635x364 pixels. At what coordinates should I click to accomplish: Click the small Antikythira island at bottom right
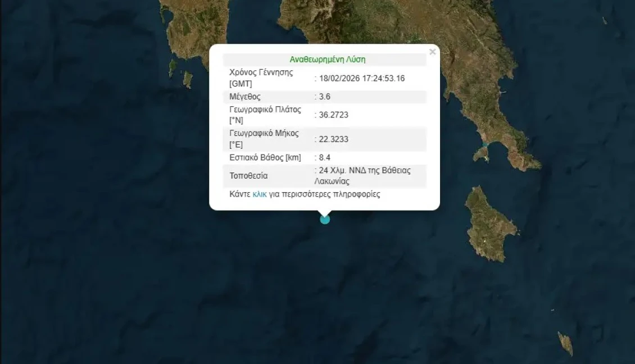(x=565, y=343)
